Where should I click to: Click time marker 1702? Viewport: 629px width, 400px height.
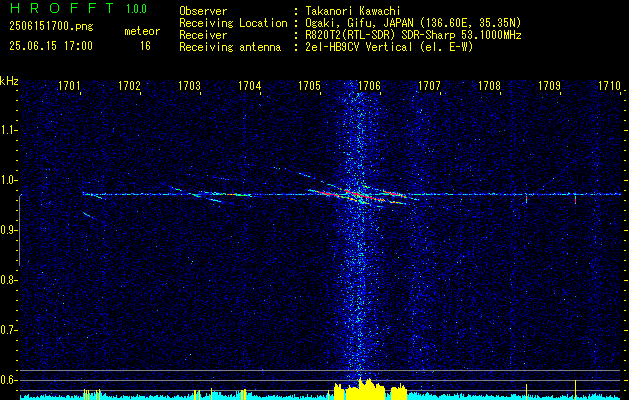click(130, 85)
